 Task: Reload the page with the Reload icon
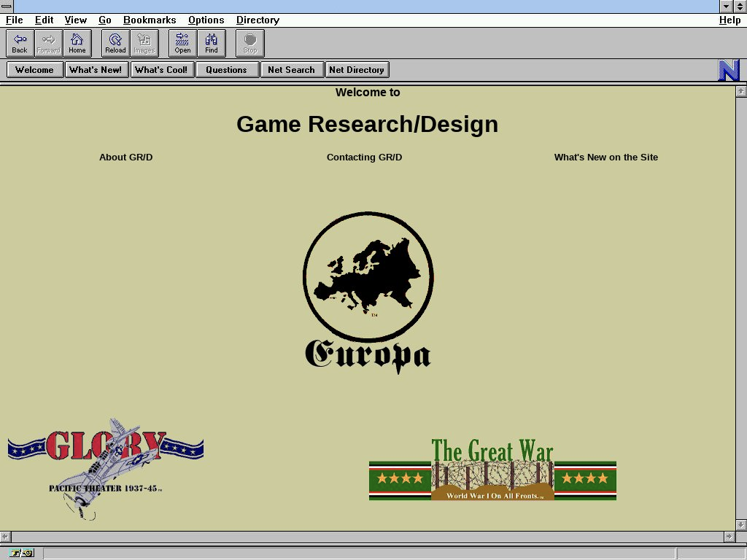115,43
